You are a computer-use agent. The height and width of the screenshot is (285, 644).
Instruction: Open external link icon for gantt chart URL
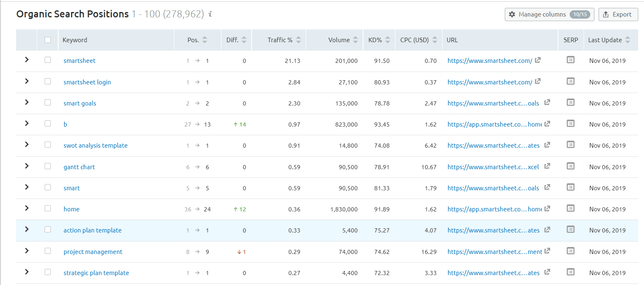coord(547,166)
